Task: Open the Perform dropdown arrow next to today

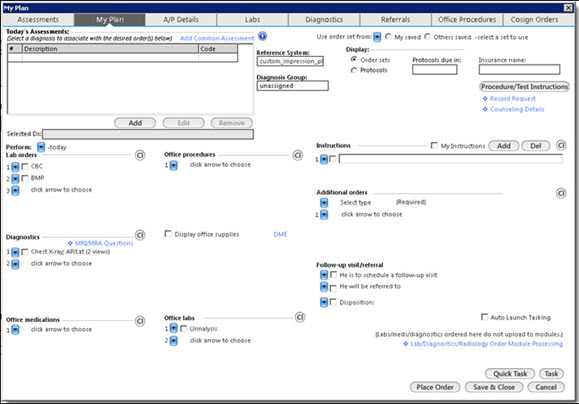Action: [41, 147]
